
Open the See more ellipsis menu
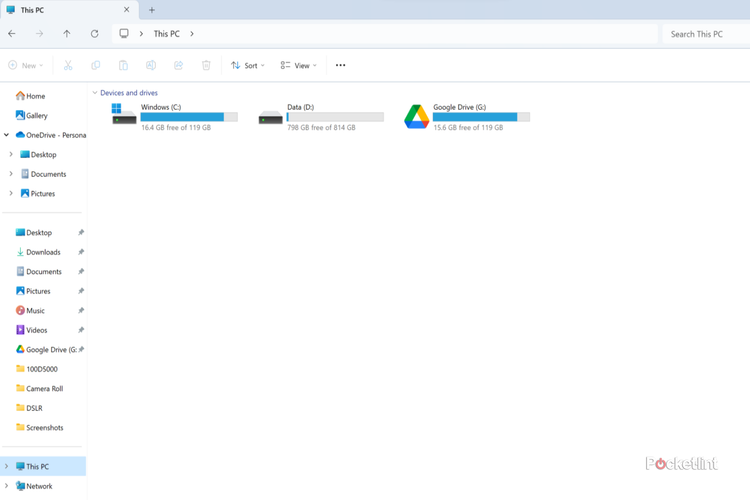click(x=340, y=65)
